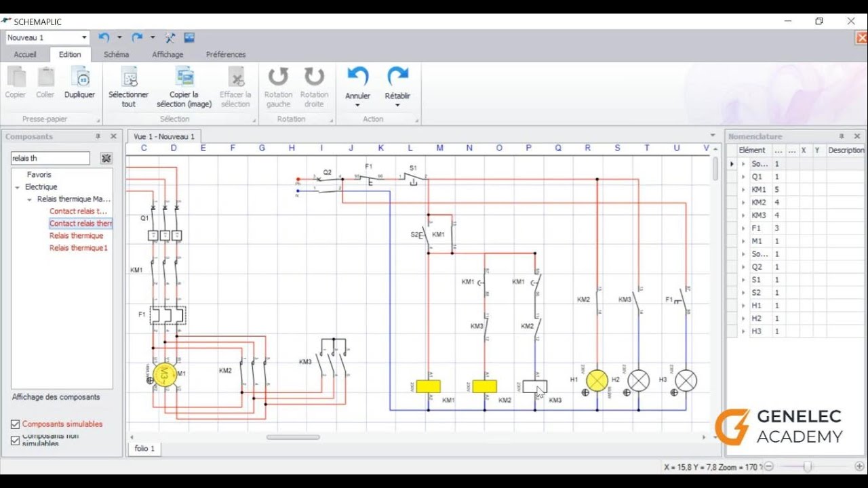868x488 pixels.
Task: Click the Coller paste icon
Action: click(x=45, y=77)
